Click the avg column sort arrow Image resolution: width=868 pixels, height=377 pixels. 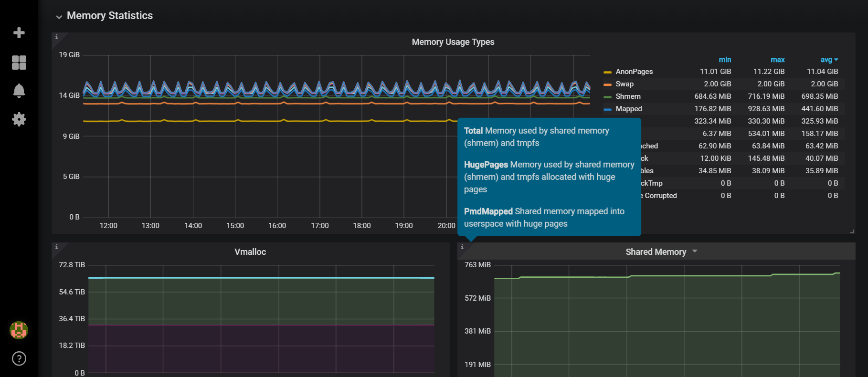(x=836, y=60)
